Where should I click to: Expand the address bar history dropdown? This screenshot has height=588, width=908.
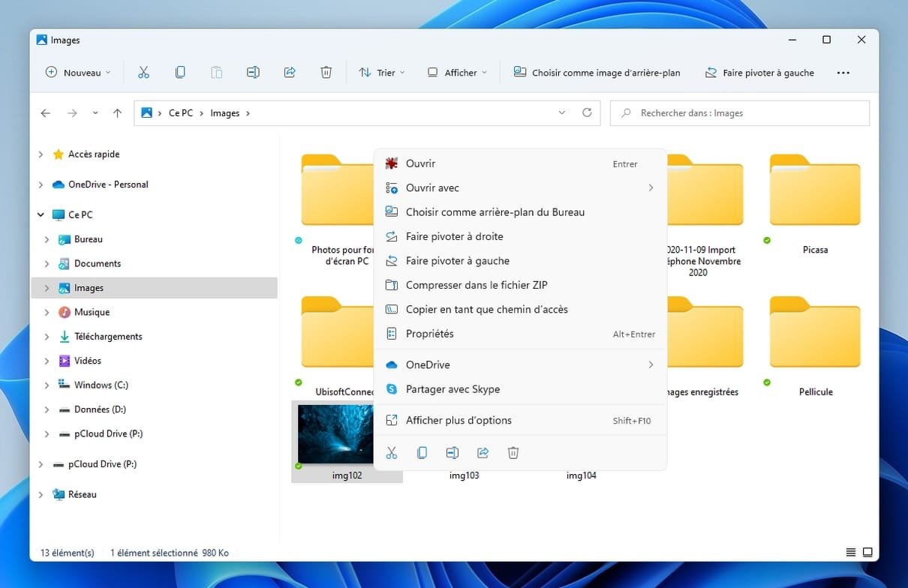(x=562, y=113)
